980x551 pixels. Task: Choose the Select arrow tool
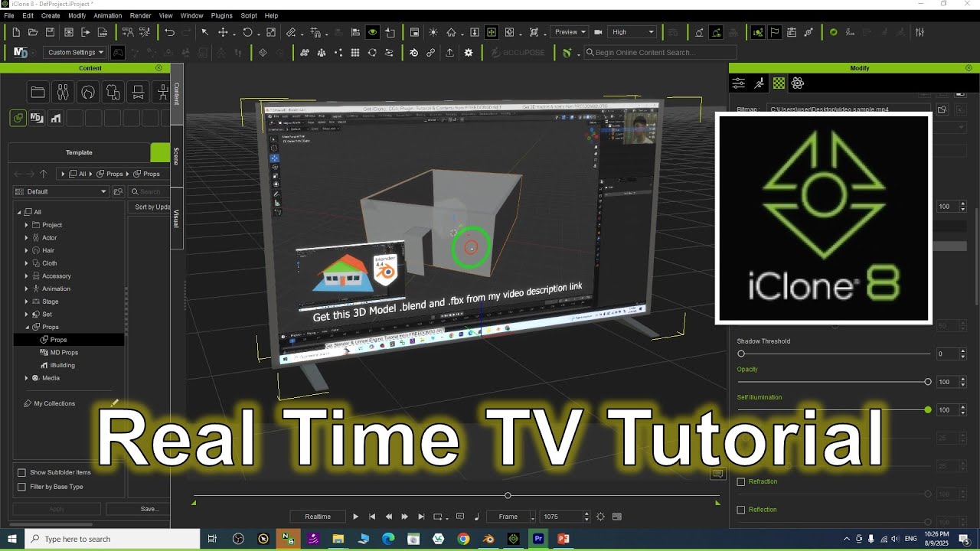[205, 32]
